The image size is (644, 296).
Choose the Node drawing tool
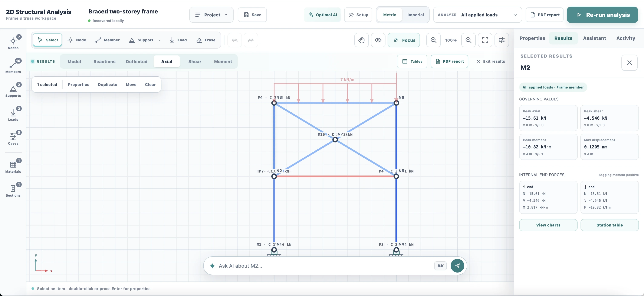[x=76, y=40]
